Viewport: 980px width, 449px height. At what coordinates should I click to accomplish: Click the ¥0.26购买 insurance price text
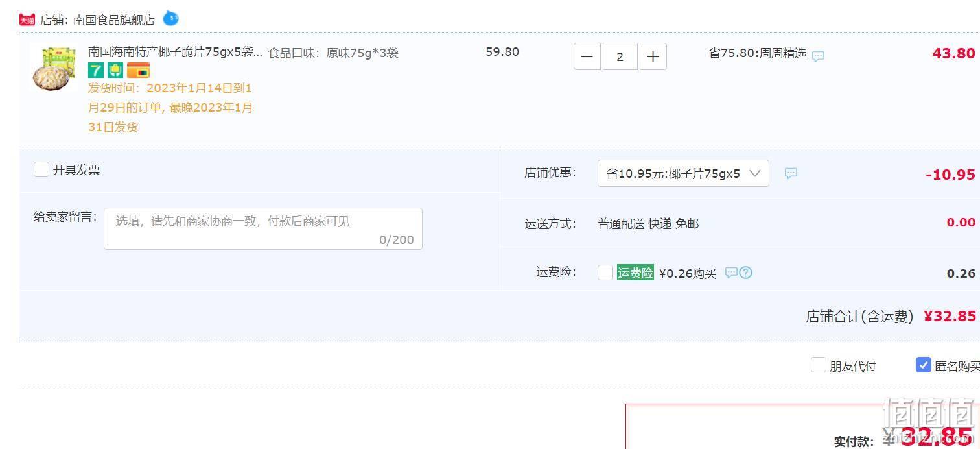click(x=688, y=273)
